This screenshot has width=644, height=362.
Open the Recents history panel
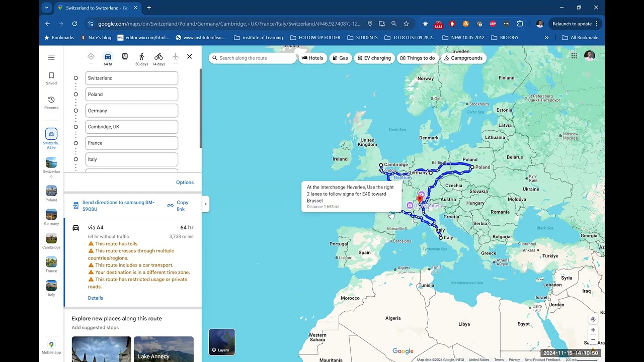[51, 103]
